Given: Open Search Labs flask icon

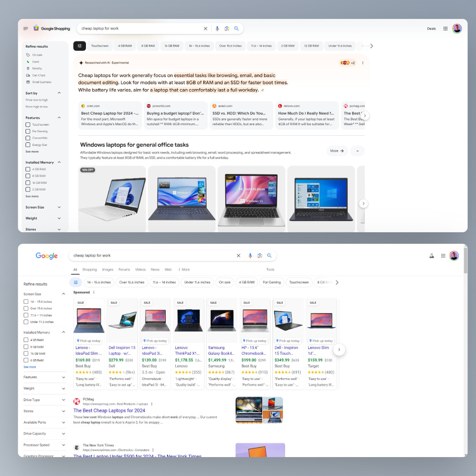Looking at the screenshot, I should pos(431,256).
